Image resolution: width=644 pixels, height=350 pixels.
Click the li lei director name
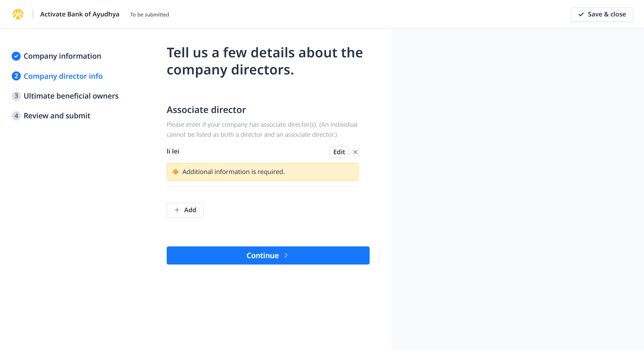[x=173, y=152]
